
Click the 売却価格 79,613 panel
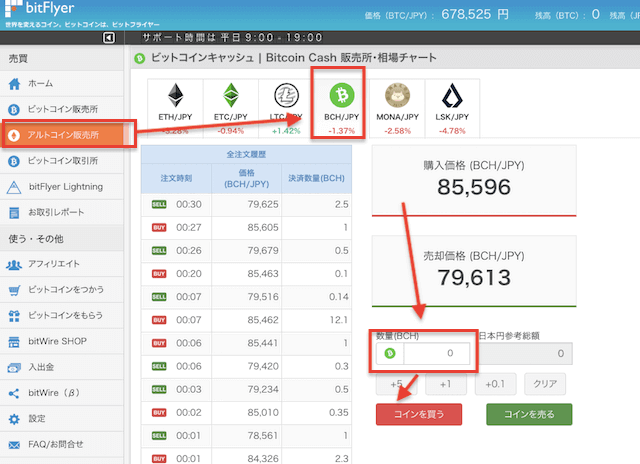pyautogui.click(x=474, y=271)
